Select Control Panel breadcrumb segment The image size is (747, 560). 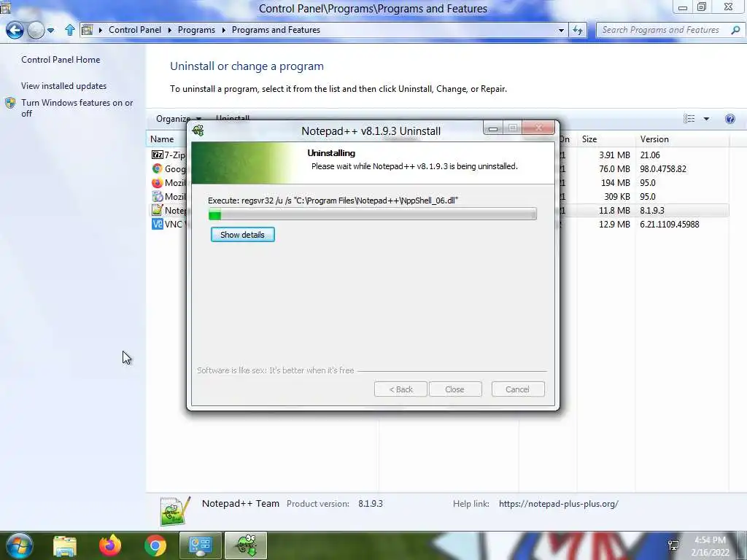point(135,29)
